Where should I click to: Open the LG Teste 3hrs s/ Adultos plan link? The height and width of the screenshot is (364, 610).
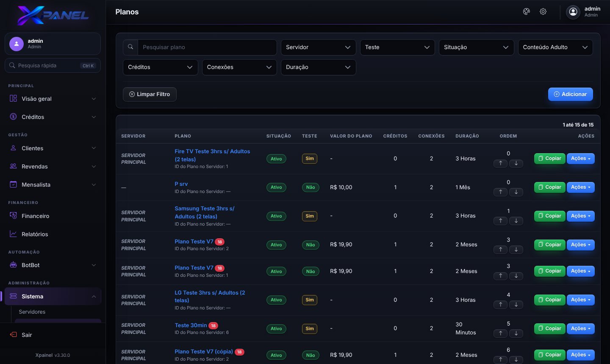(x=210, y=296)
